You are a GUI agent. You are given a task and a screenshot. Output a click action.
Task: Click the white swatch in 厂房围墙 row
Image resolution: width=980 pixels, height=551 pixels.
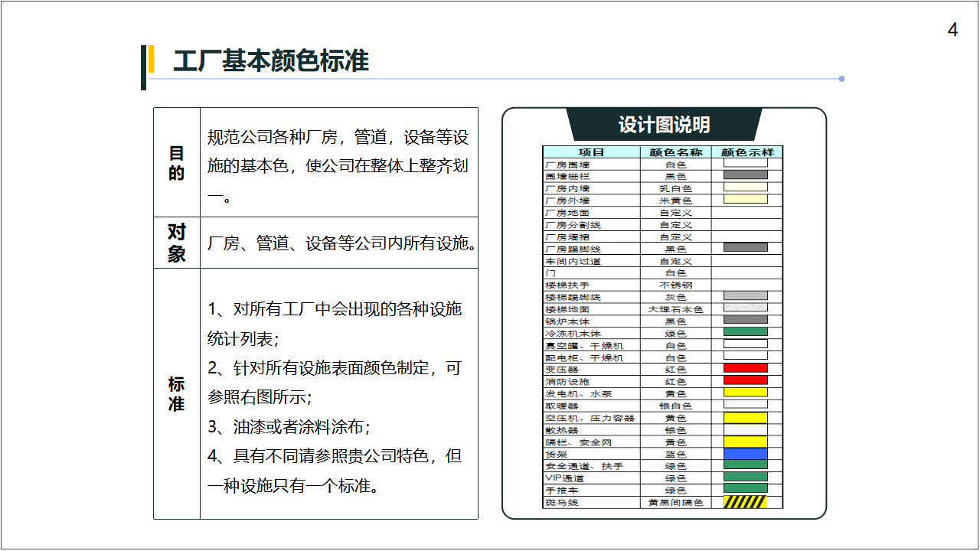[745, 163]
